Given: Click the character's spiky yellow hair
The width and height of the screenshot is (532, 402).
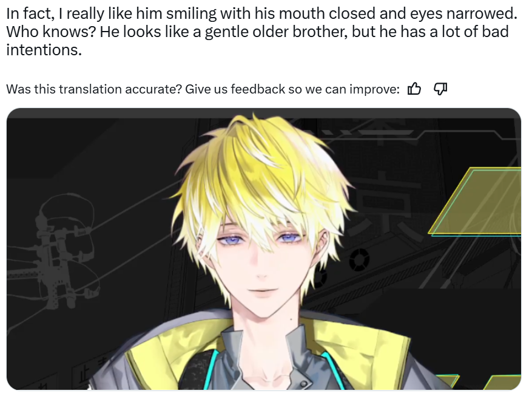Looking at the screenshot, I should click(261, 177).
